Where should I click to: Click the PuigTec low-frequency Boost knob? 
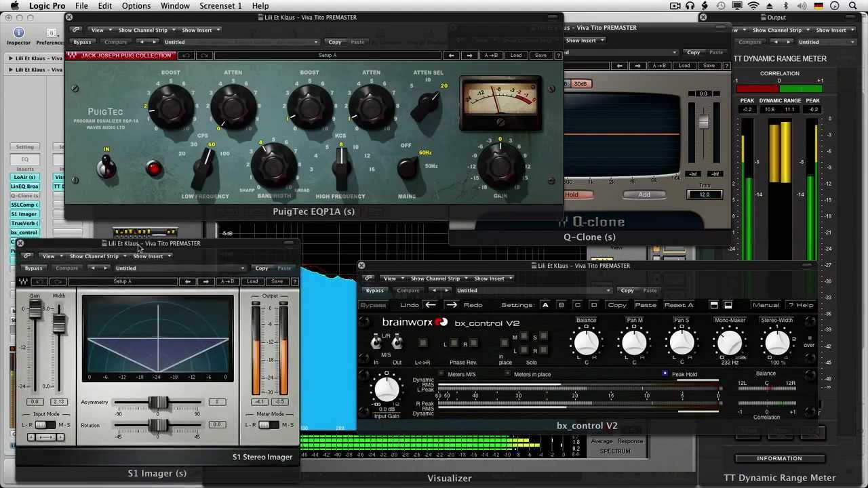(x=171, y=107)
